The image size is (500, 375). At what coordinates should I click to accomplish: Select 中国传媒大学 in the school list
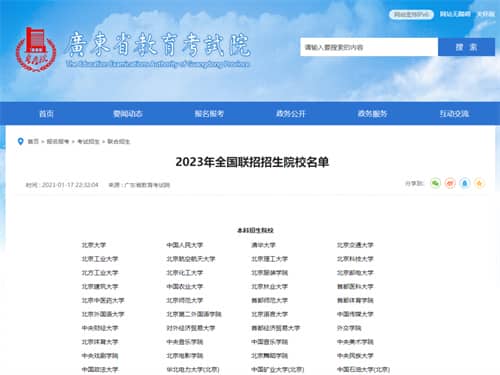point(355,314)
